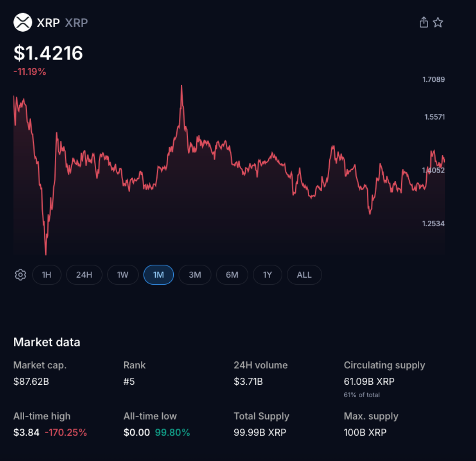The height and width of the screenshot is (461, 476).
Task: Click the XRP logo icon
Action: coord(22,22)
